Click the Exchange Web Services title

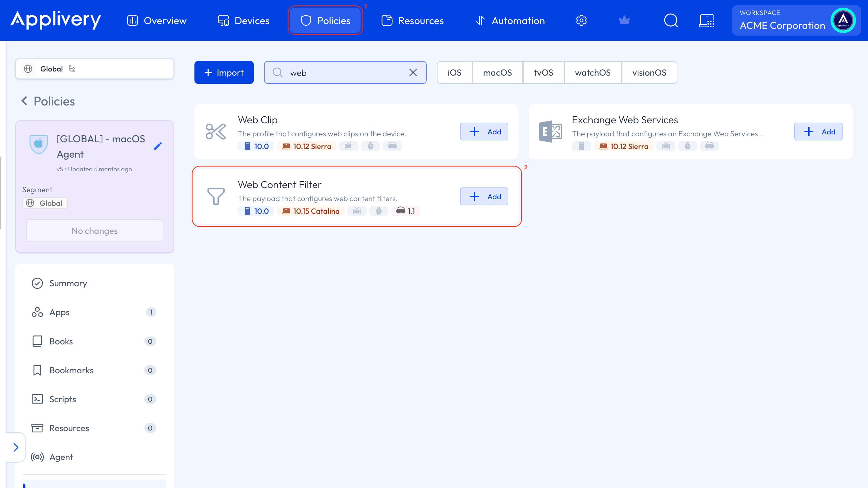point(625,120)
